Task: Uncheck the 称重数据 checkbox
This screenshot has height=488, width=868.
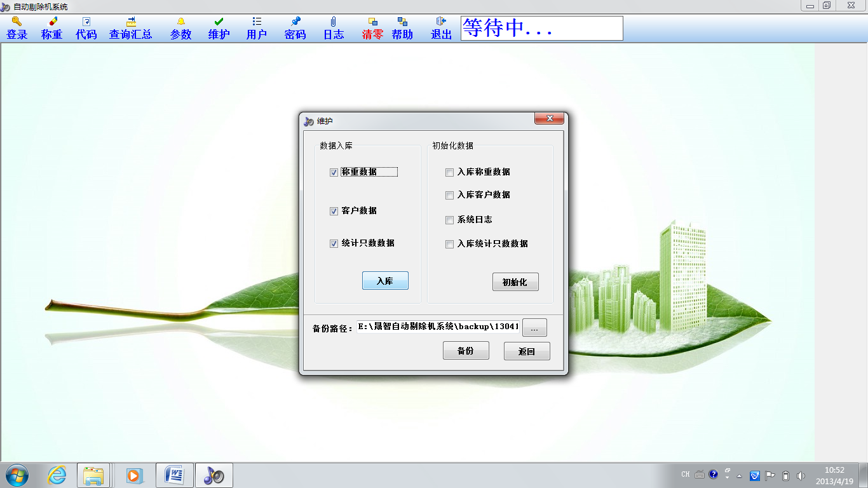Action: click(x=334, y=172)
